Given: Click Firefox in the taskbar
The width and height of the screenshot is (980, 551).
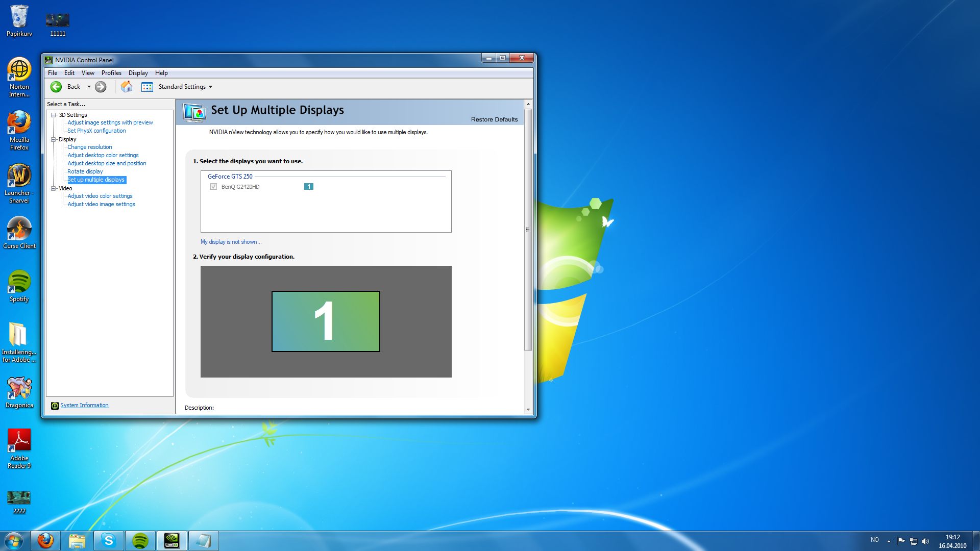Looking at the screenshot, I should pos(45,541).
